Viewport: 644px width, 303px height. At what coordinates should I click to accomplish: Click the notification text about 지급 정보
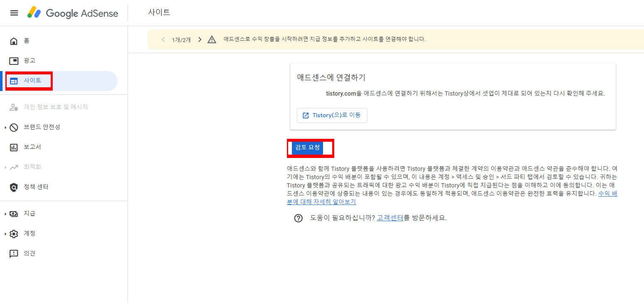point(325,39)
